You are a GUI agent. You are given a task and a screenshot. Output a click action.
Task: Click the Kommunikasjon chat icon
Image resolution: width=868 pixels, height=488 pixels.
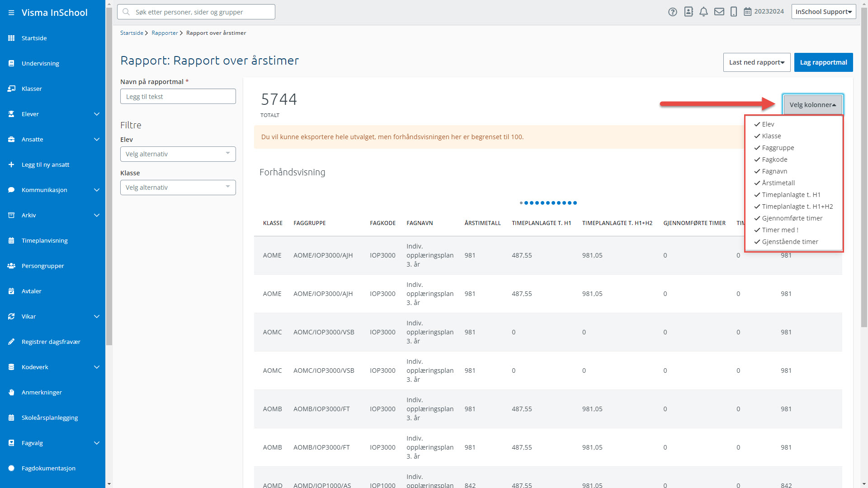[11, 190]
